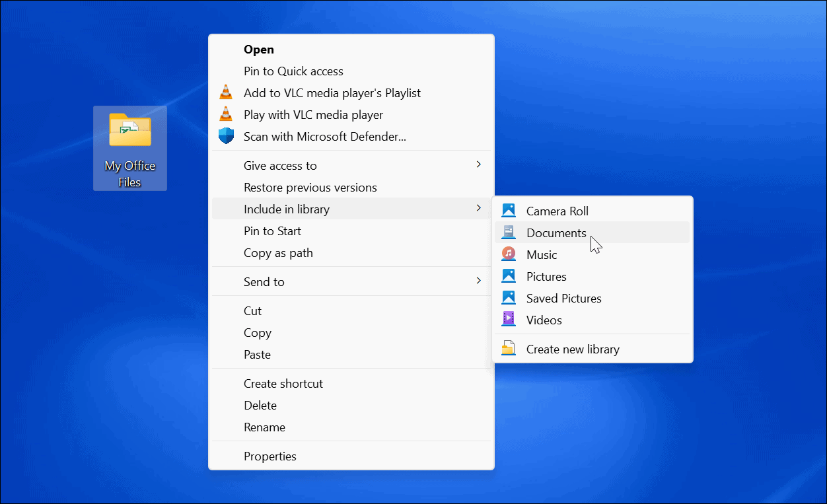Click the Videos library icon
Screen dimensions: 827x504
(x=508, y=319)
